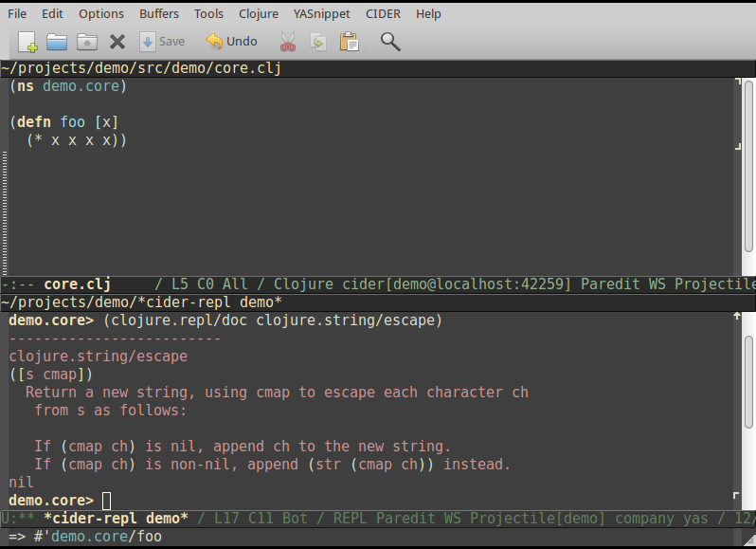Open the Buffers menu
This screenshot has height=549, width=756.
(159, 14)
